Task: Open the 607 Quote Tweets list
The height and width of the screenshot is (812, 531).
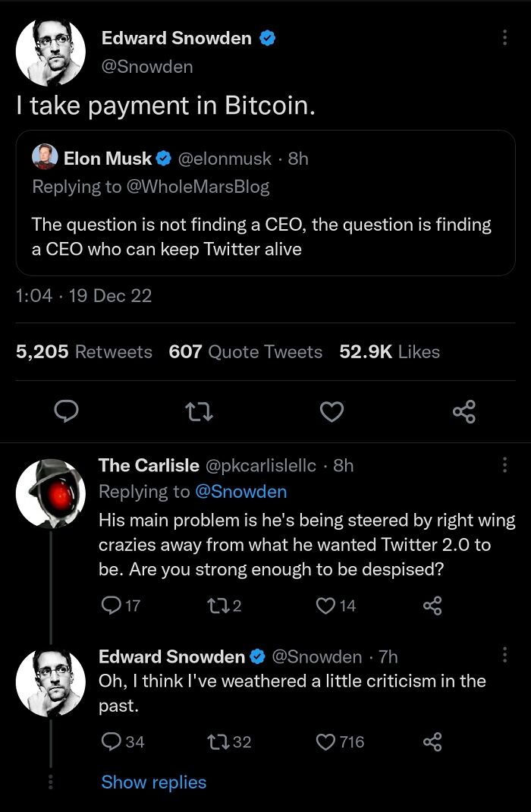Action: coord(245,351)
